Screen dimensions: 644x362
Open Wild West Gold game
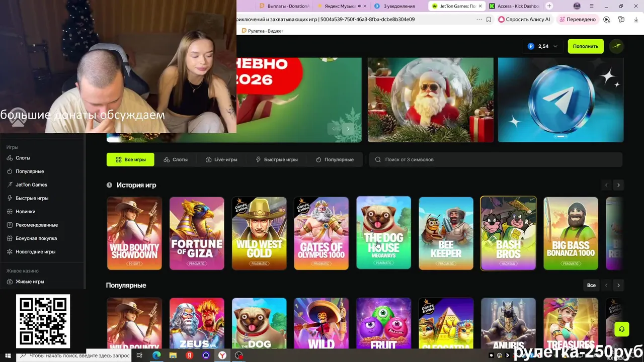[x=259, y=233]
